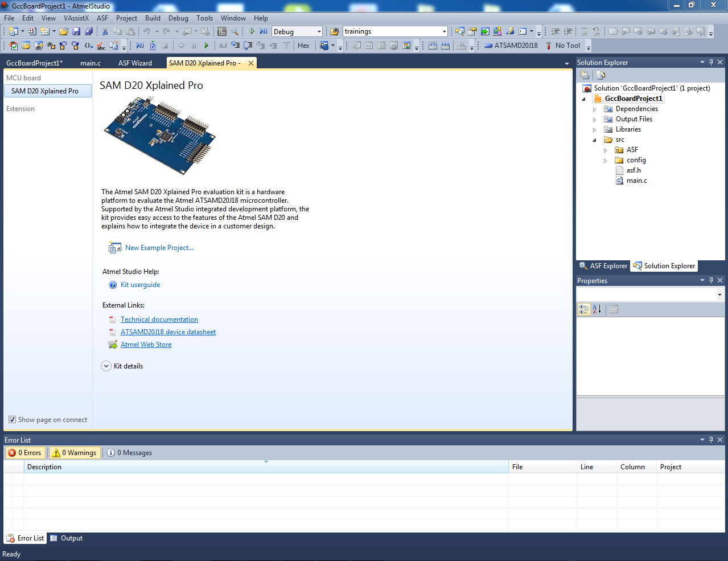Toggle the 0 Errors filter button
This screenshot has width=728, height=561.
(x=24, y=453)
